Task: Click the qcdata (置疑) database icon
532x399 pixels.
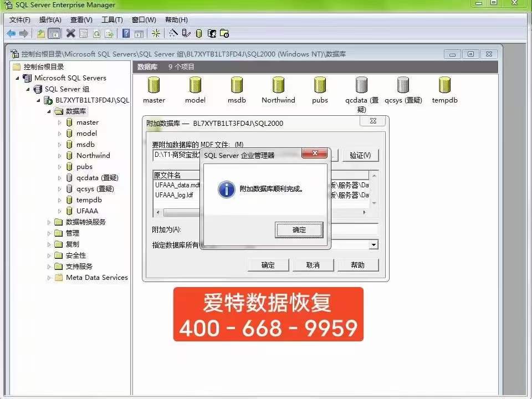Action: [x=361, y=86]
